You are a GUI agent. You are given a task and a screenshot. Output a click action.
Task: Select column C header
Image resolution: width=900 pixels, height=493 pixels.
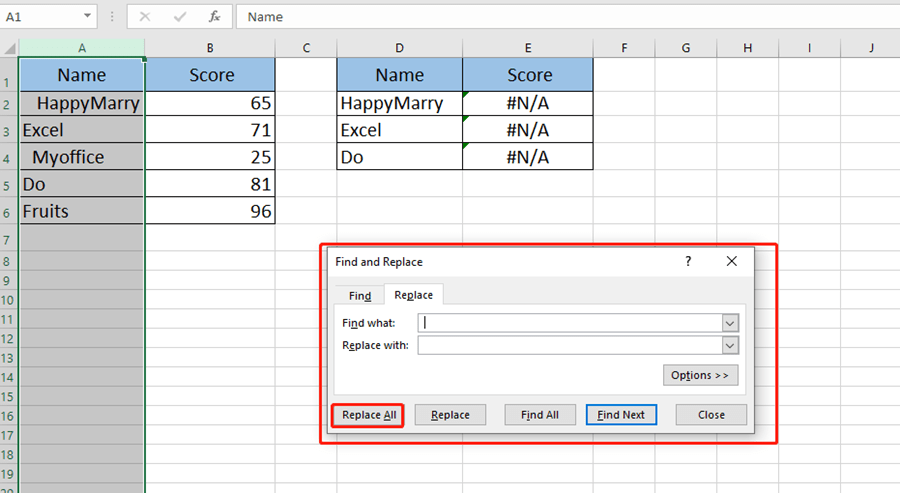[306, 48]
